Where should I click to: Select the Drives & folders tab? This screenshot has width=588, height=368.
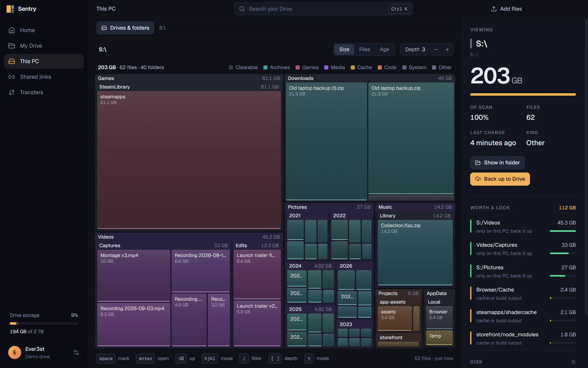125,28
